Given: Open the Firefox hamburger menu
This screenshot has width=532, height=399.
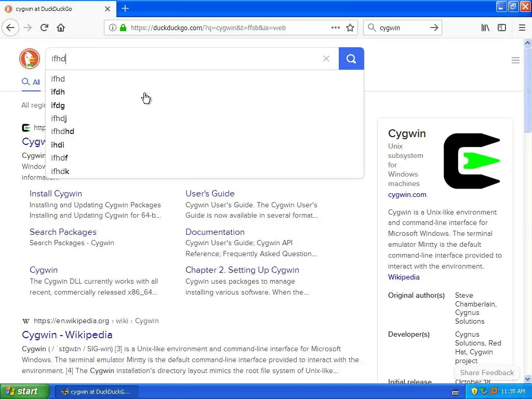Looking at the screenshot, I should [522, 28].
